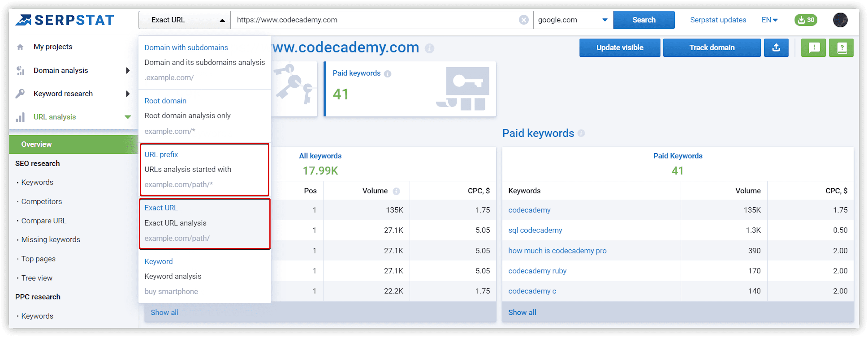
Task: Click the Update visible button
Action: tap(620, 48)
